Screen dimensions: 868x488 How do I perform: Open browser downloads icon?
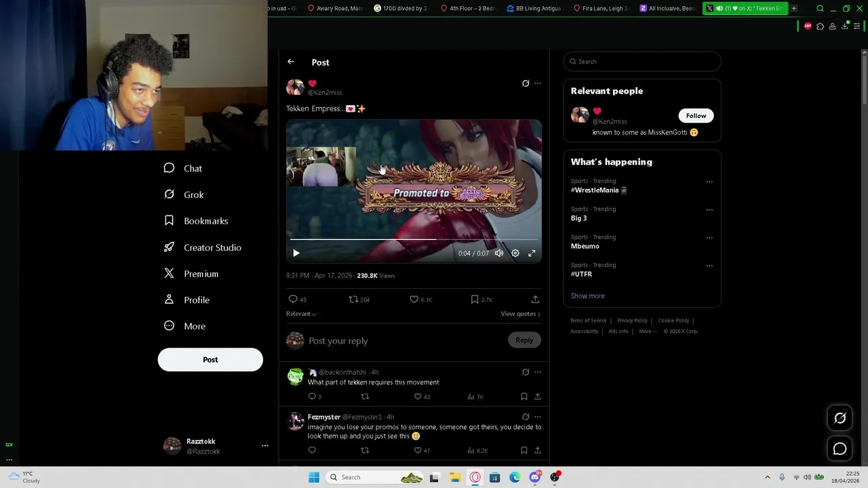845,26
